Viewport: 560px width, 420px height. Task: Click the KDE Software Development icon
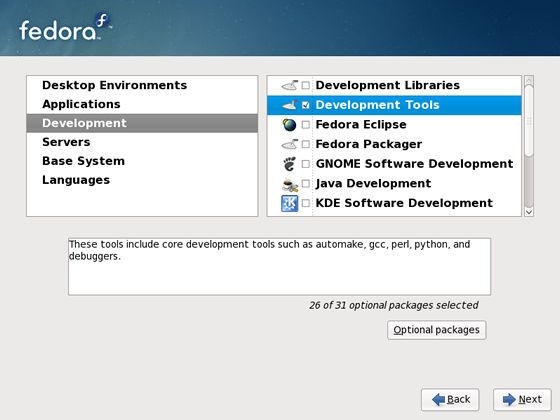[x=290, y=203]
